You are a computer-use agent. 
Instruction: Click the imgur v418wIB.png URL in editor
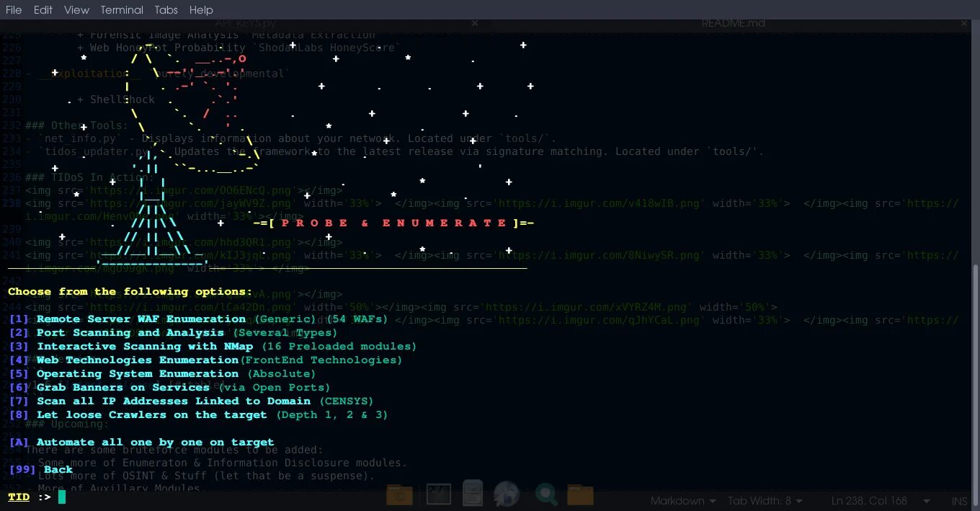tap(600, 203)
